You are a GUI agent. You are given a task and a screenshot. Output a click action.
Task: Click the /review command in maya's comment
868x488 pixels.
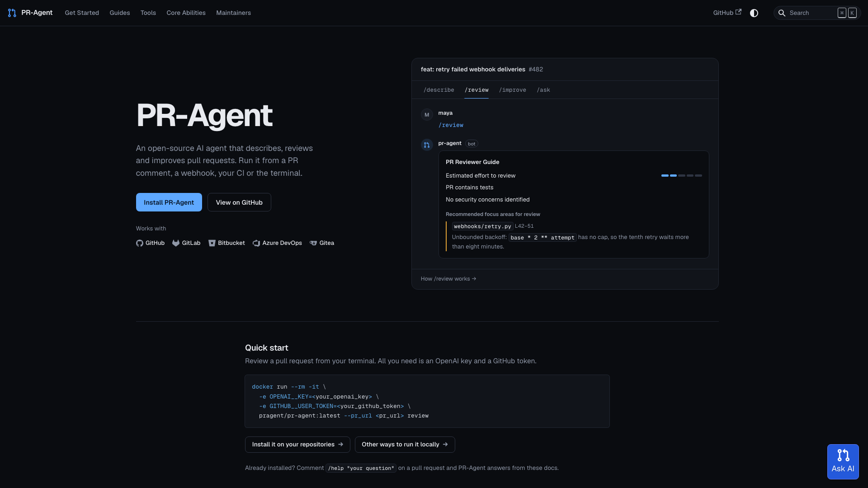[451, 125]
